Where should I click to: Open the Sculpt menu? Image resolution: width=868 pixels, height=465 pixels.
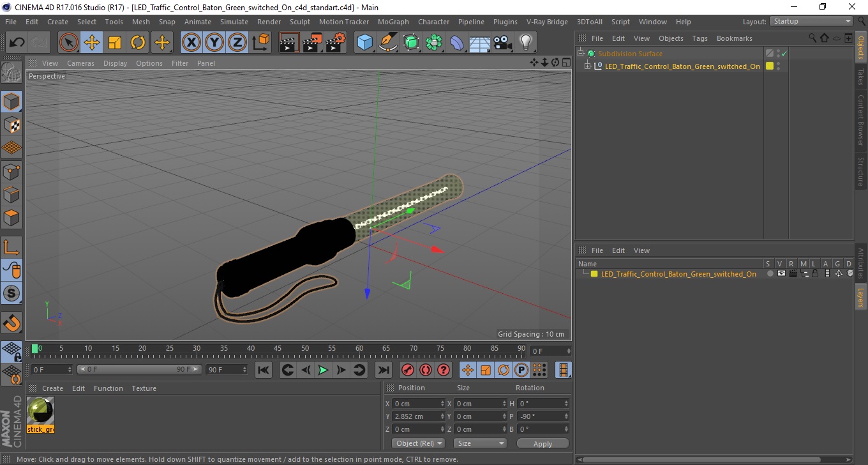click(300, 22)
